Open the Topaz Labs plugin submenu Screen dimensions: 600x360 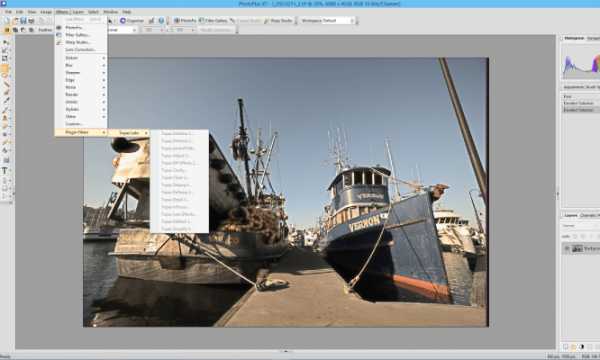129,133
